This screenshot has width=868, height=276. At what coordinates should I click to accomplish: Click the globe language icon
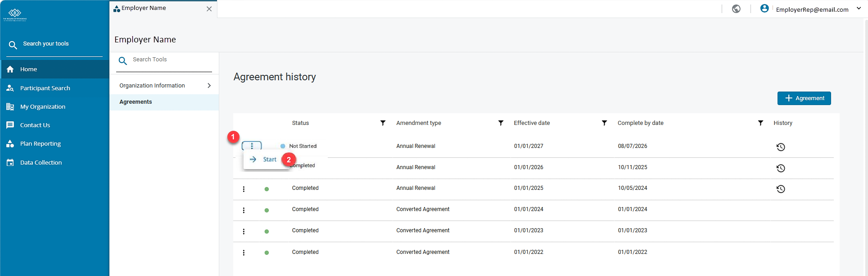(736, 9)
